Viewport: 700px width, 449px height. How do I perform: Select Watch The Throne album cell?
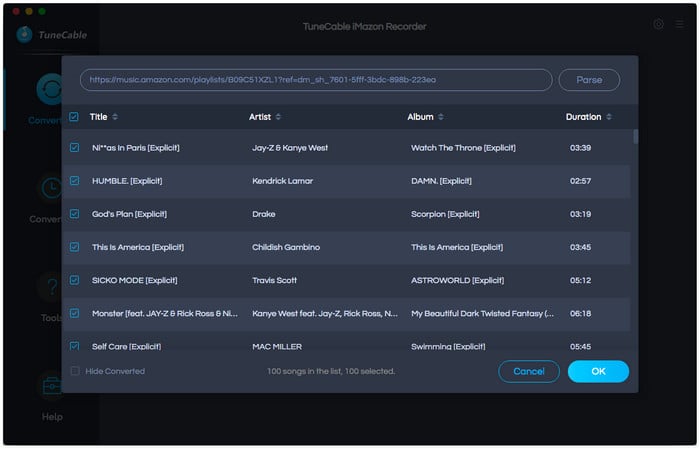point(463,147)
